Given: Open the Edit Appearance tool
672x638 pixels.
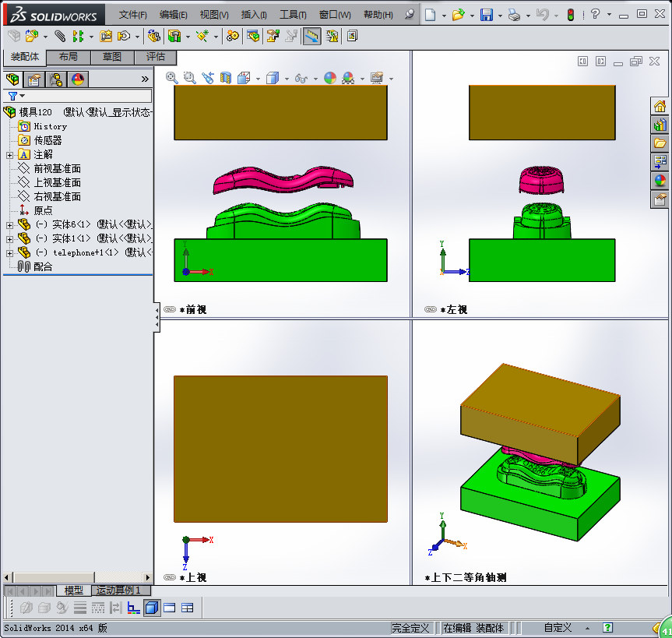Looking at the screenshot, I should point(329,78).
